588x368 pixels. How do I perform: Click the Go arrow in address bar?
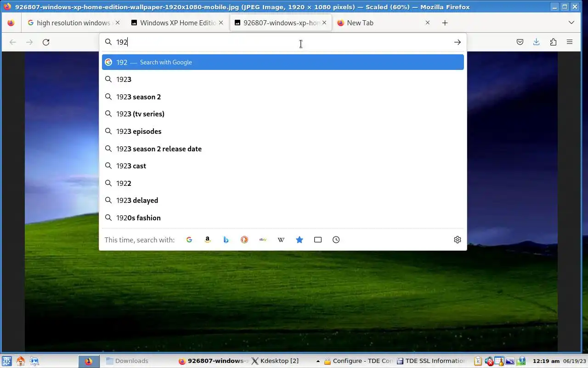[x=458, y=42]
